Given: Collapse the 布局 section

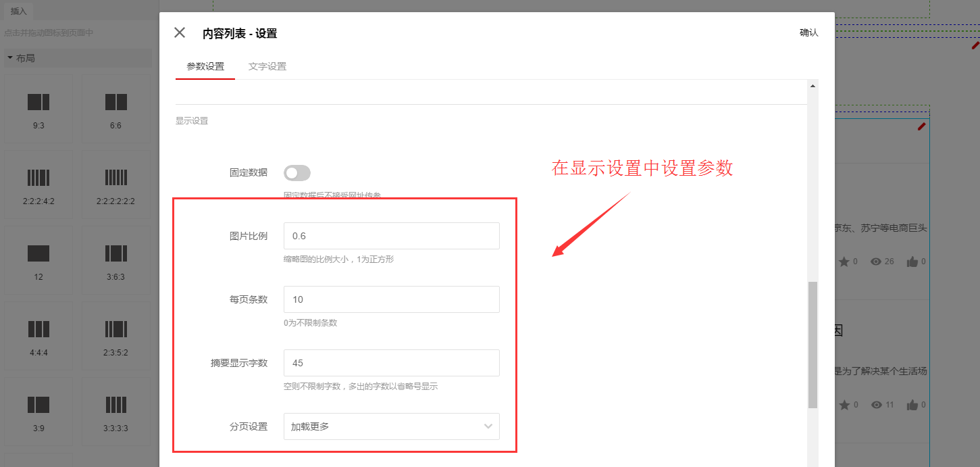Looking at the screenshot, I should [x=20, y=58].
